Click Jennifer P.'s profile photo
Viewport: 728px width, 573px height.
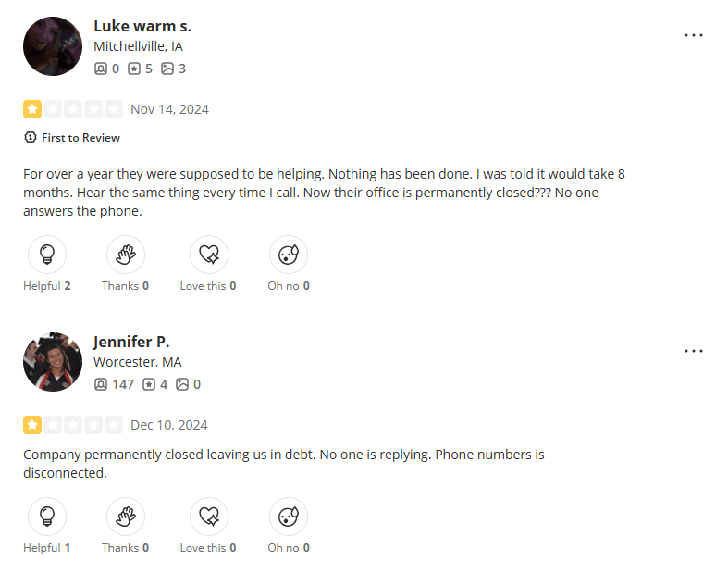[53, 362]
